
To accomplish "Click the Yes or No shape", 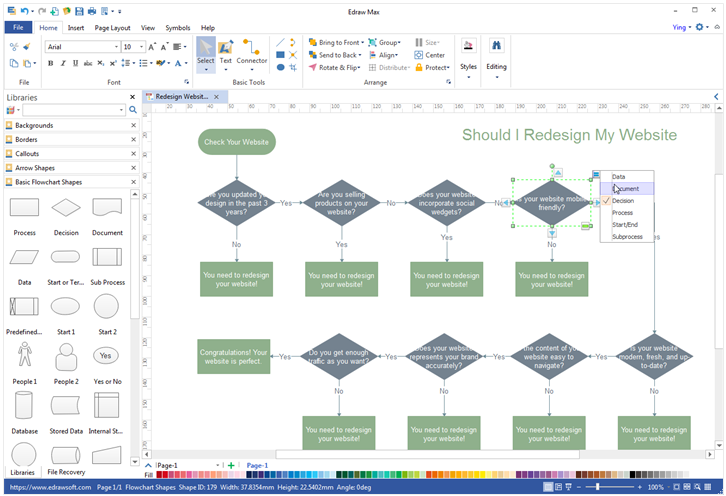I will 107,355.
